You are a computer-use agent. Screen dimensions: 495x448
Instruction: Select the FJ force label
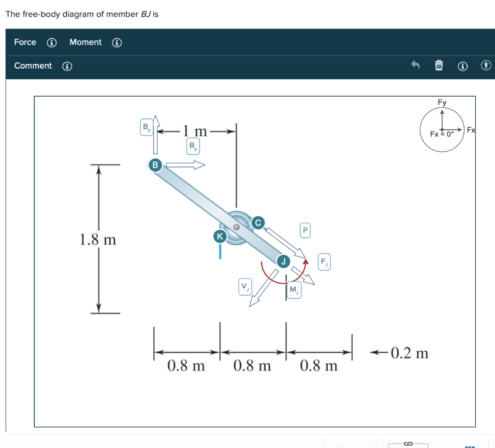click(324, 262)
